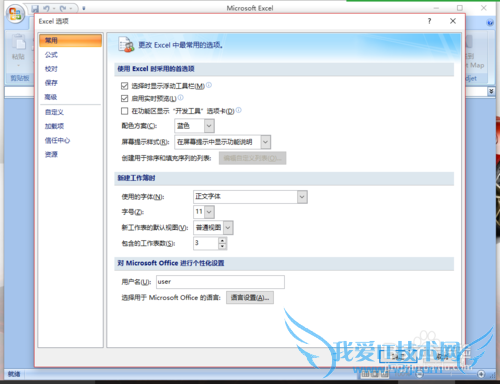Image resolution: width=500 pixels, height=384 pixels.
Task: Click the info icon beside 选择时显示浮动工具栏
Action: (209, 85)
